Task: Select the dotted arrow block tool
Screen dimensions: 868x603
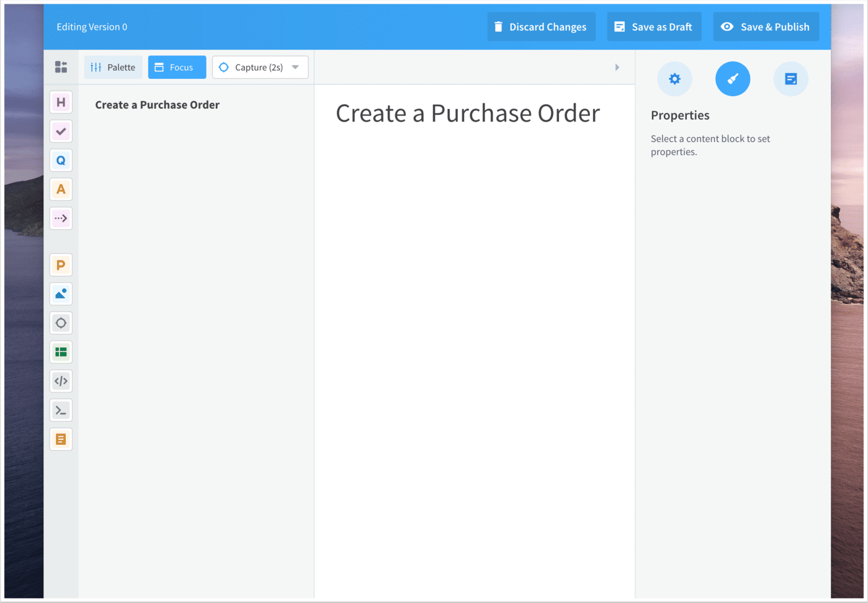Action: (x=61, y=218)
